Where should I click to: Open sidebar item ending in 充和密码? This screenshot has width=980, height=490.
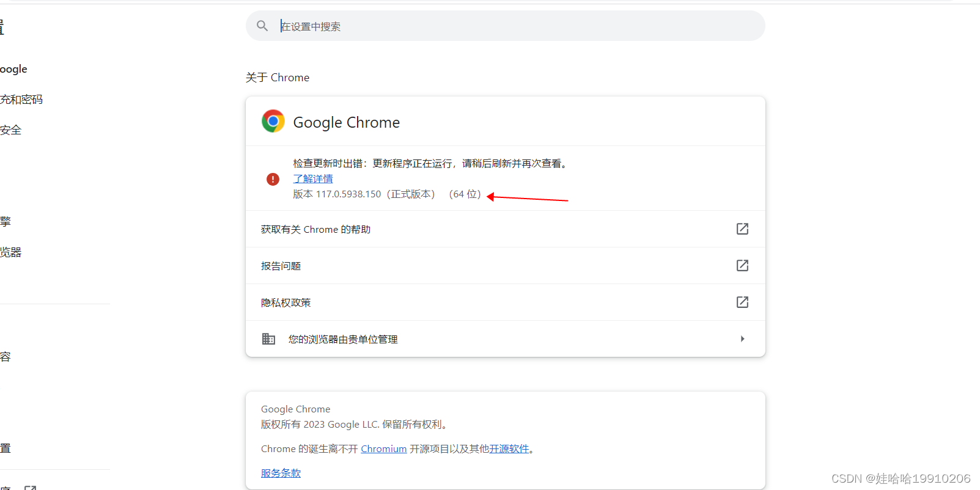(x=21, y=100)
